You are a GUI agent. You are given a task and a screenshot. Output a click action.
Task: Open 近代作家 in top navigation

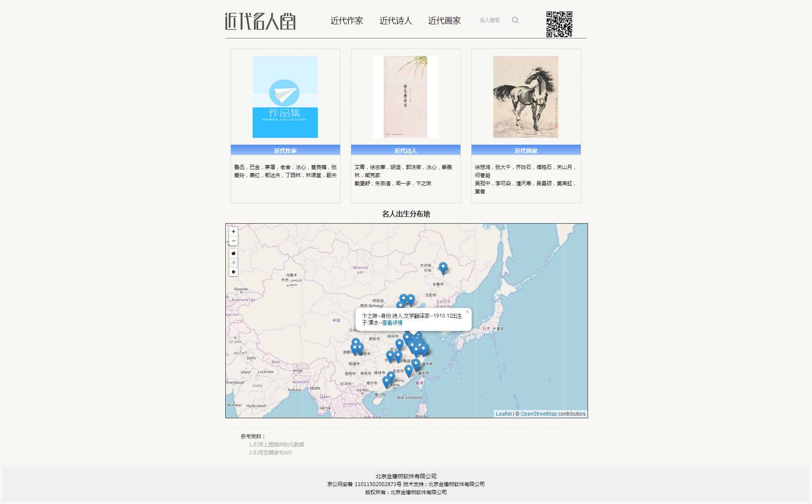pos(346,20)
